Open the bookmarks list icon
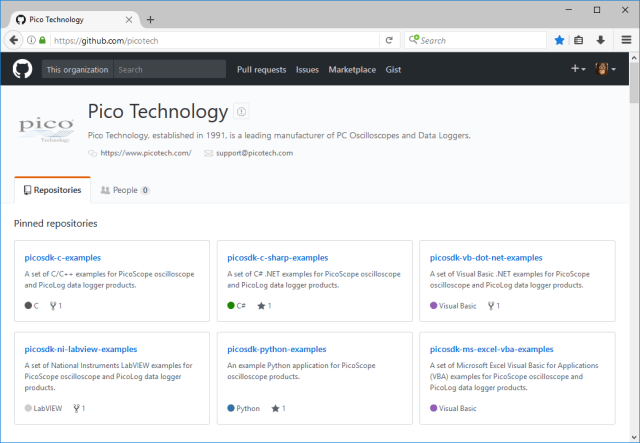640x443 pixels. (578, 40)
